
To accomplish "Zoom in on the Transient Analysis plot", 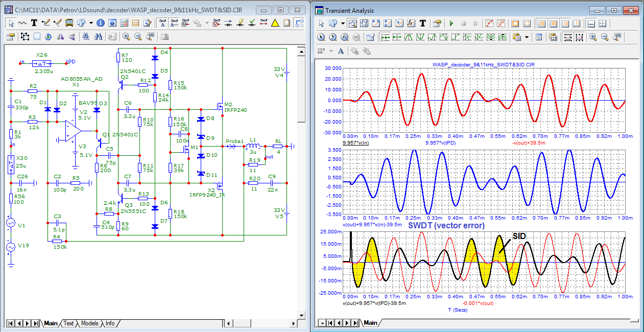I will click(593, 37).
